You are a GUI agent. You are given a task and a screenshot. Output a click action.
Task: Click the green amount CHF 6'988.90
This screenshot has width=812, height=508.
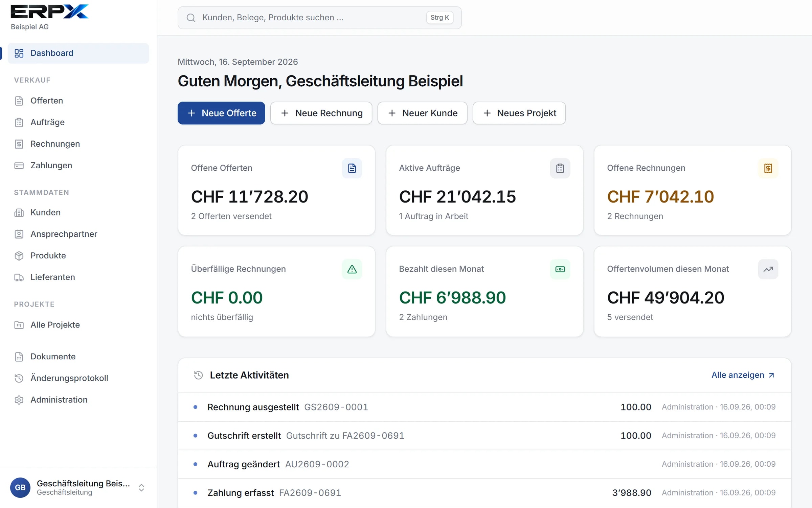[x=452, y=298]
